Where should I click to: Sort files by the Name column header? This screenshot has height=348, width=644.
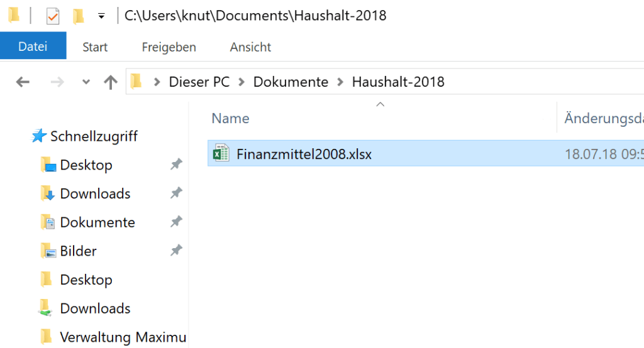coord(230,118)
